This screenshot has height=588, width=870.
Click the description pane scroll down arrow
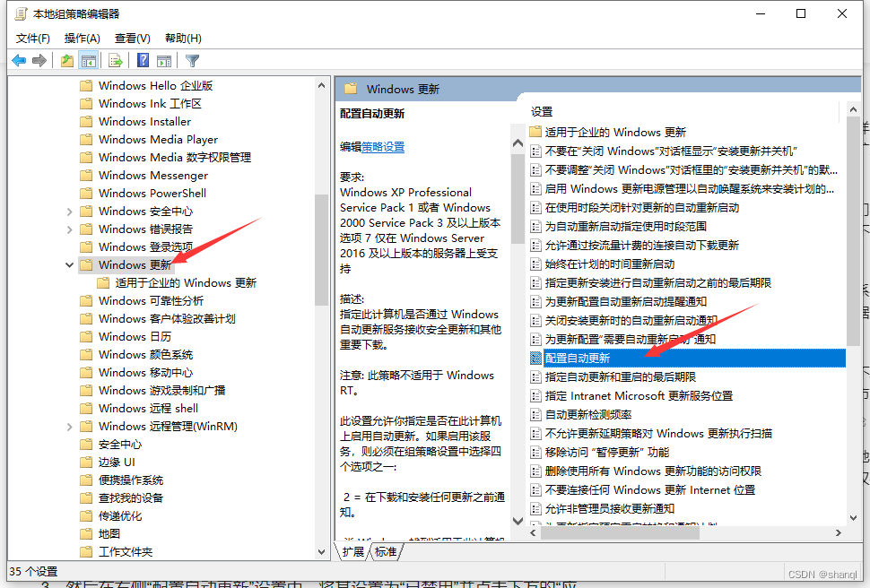[x=518, y=521]
